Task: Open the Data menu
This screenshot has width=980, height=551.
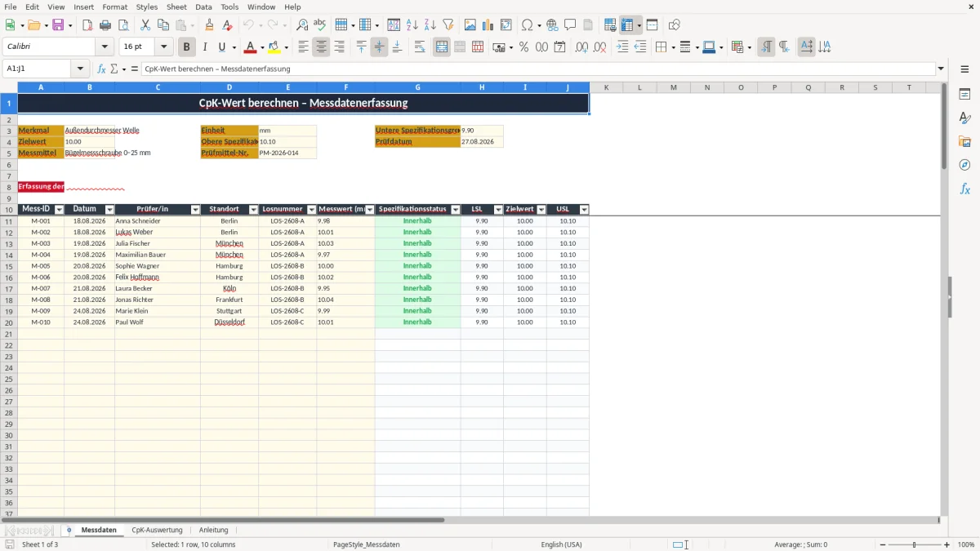Action: 203,7
